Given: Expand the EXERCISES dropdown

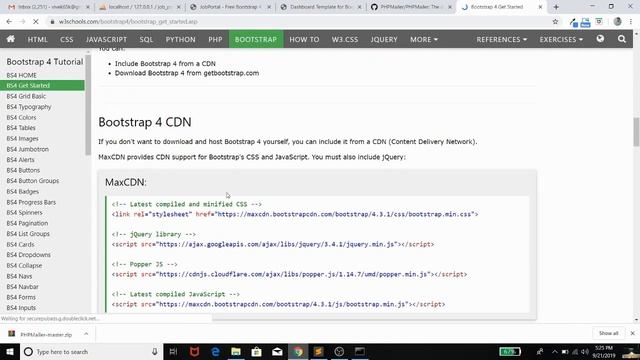Looking at the screenshot, I should 561,39.
